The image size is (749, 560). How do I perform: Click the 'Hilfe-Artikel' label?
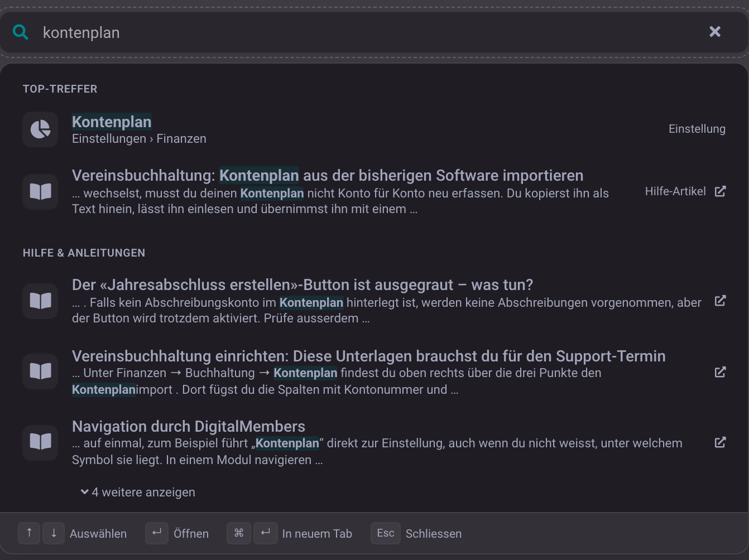675,191
